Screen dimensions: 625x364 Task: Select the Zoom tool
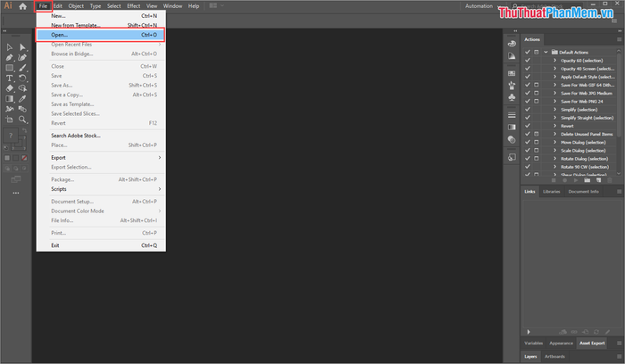click(x=22, y=120)
